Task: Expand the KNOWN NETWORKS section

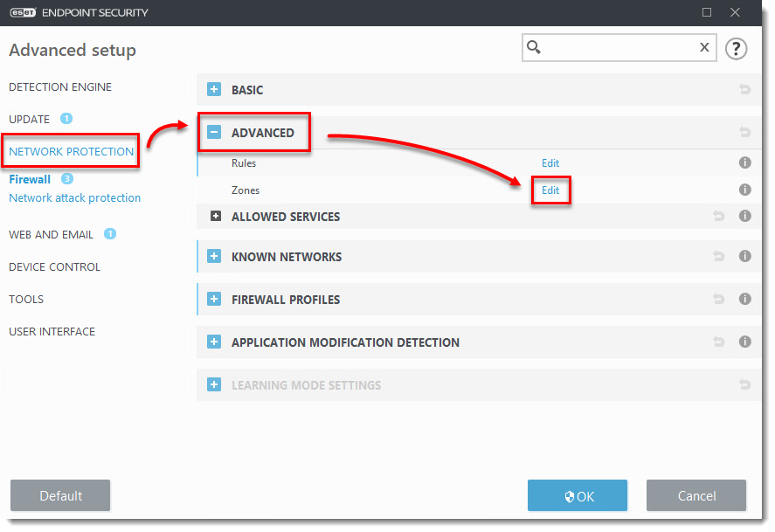Action: tap(214, 256)
